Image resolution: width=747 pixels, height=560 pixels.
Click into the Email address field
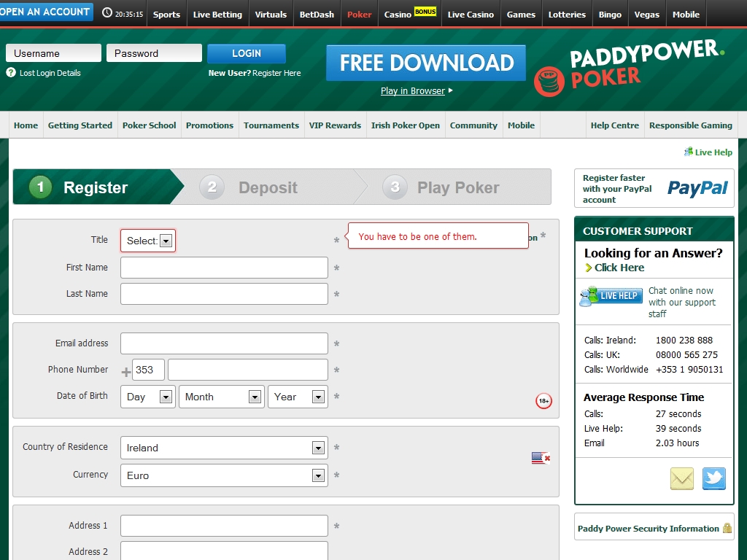[x=224, y=343]
